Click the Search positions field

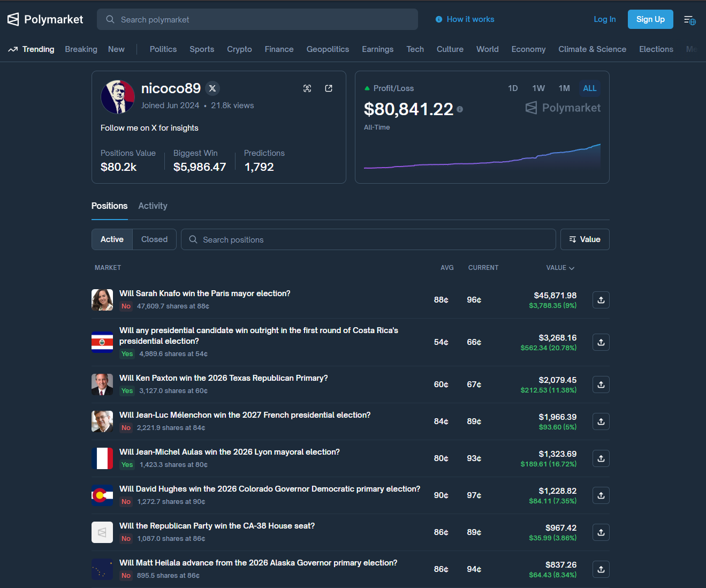coord(368,239)
